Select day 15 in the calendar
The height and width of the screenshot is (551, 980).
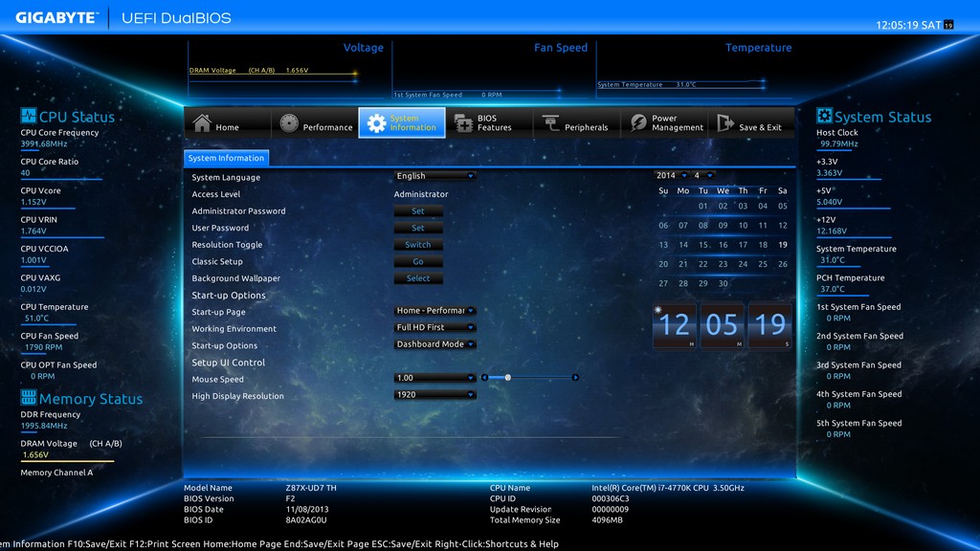(703, 245)
